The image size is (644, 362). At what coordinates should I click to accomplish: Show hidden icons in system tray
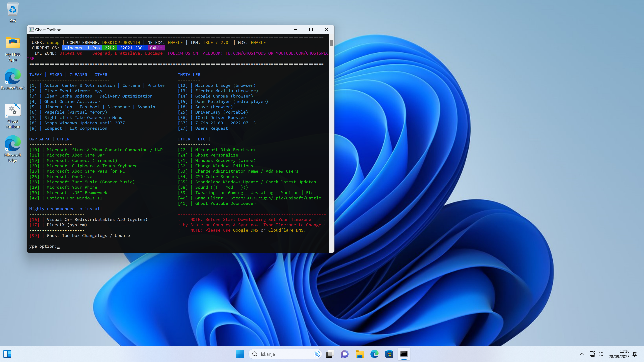coord(581,354)
